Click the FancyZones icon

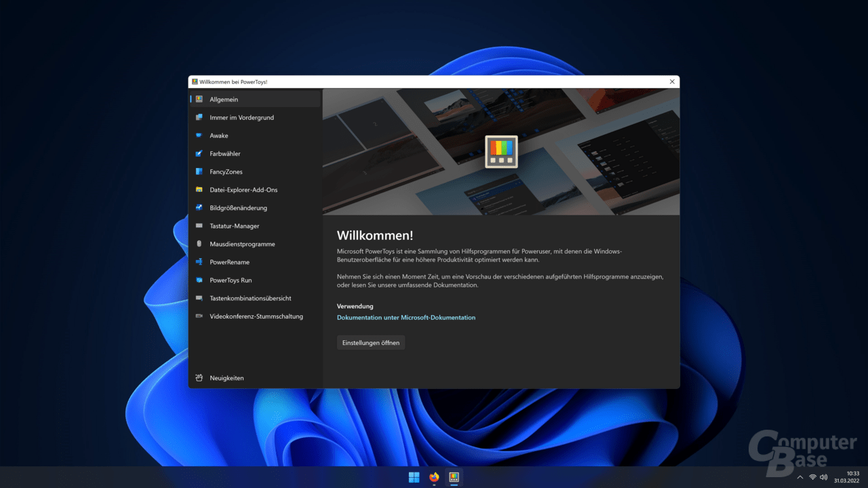coord(199,171)
